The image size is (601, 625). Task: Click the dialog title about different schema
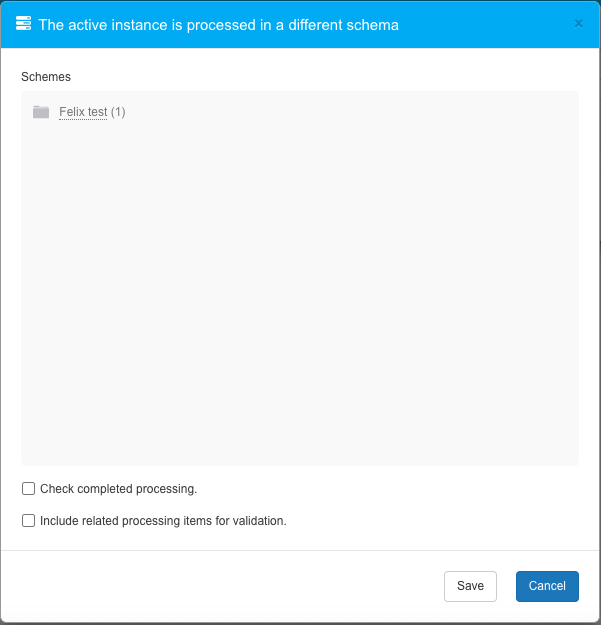coord(218,25)
